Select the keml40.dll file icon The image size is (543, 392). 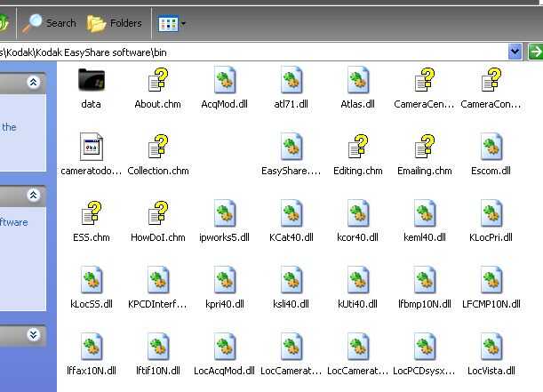click(x=425, y=213)
